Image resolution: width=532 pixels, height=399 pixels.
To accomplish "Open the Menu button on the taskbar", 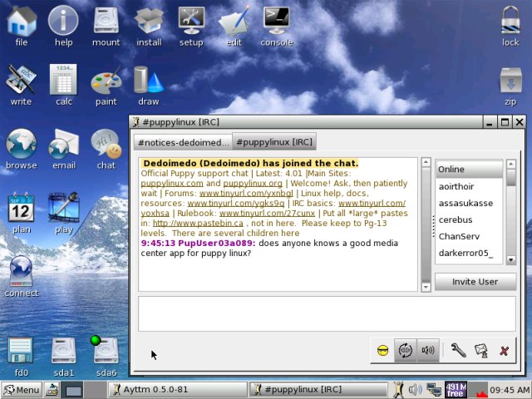I will click(x=22, y=390).
